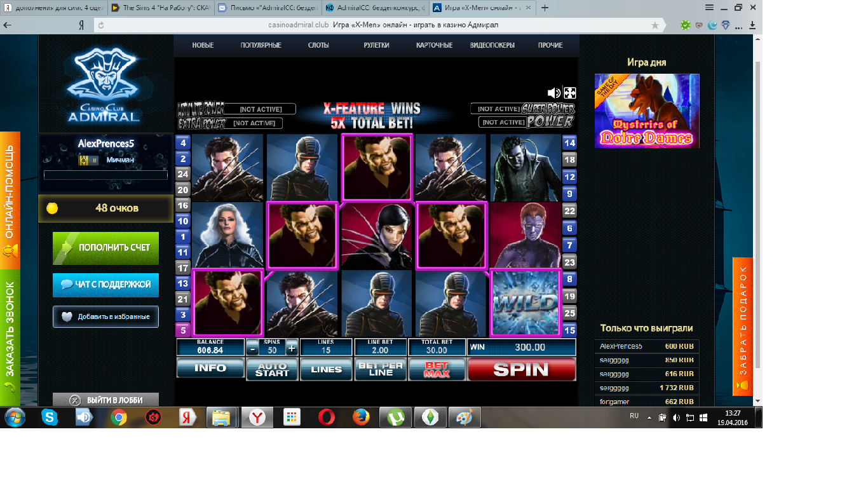Switch game to fullscreen mode icon
The width and height of the screenshot is (868, 488).
coord(570,93)
